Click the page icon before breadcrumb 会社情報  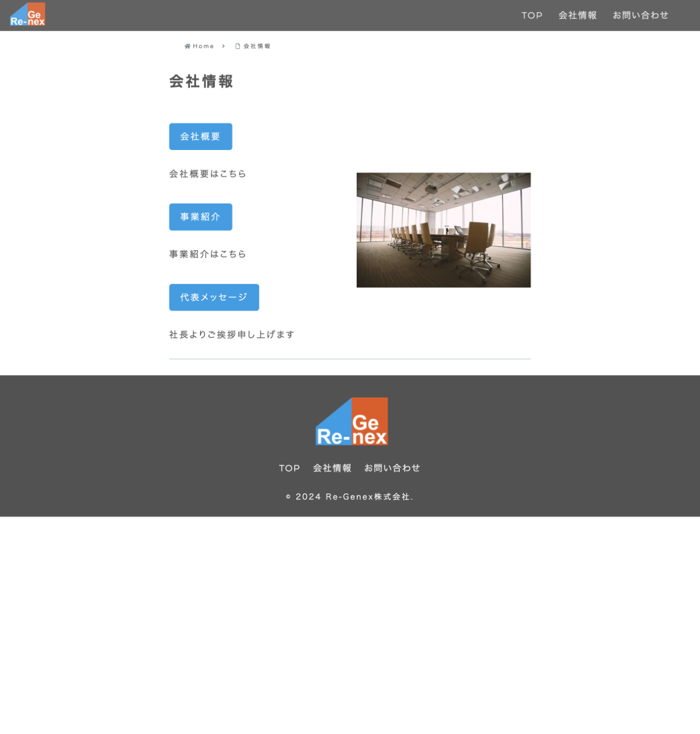point(237,46)
